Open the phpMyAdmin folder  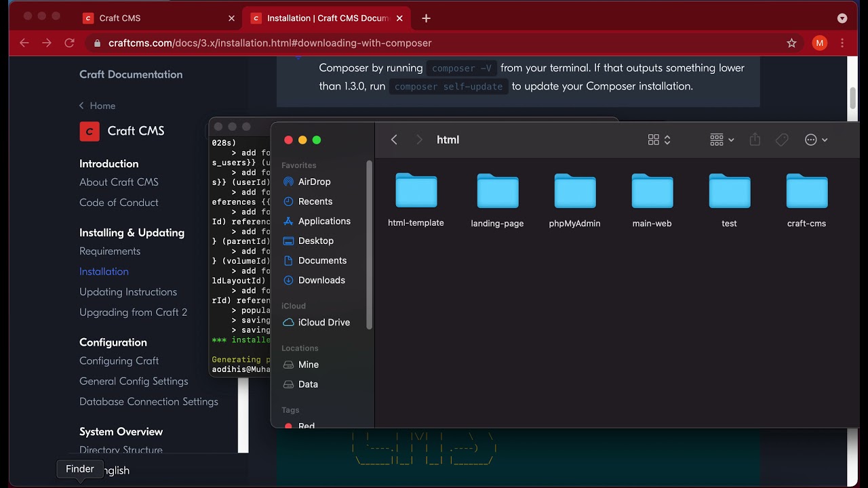pos(574,199)
